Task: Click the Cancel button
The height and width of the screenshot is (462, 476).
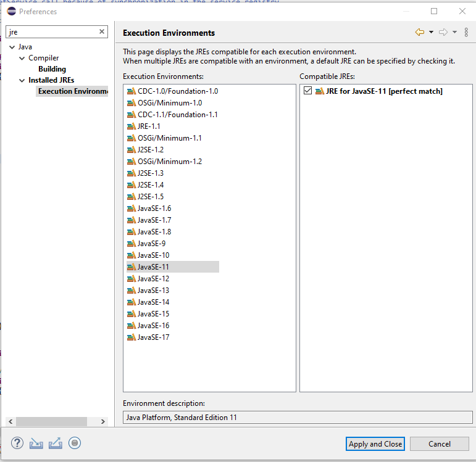Action: click(x=440, y=444)
